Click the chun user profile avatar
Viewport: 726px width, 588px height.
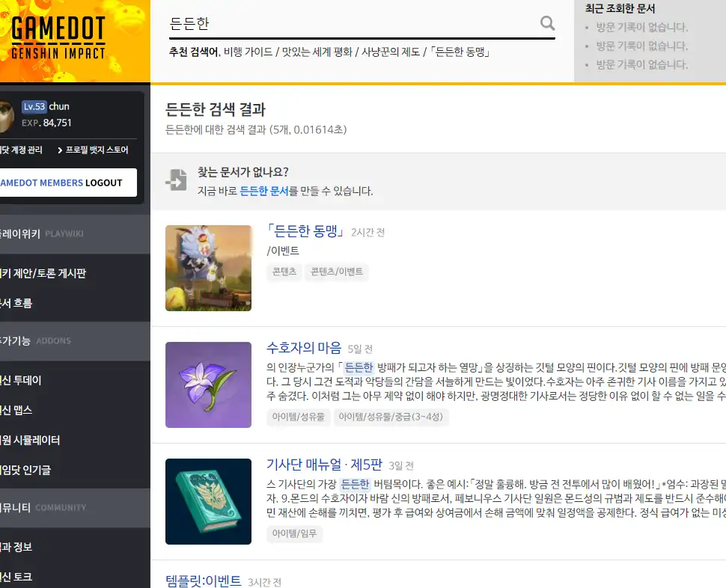(6, 117)
